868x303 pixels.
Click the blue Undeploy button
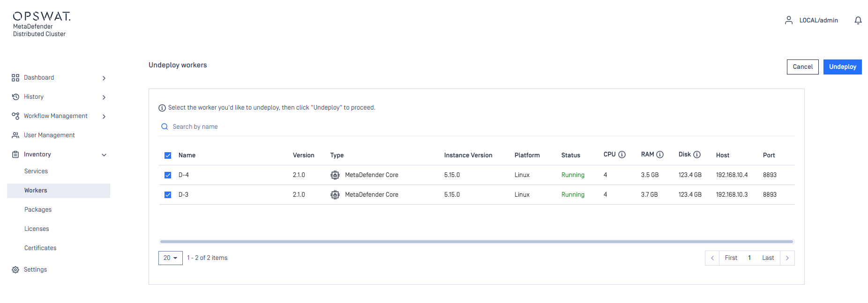point(843,67)
